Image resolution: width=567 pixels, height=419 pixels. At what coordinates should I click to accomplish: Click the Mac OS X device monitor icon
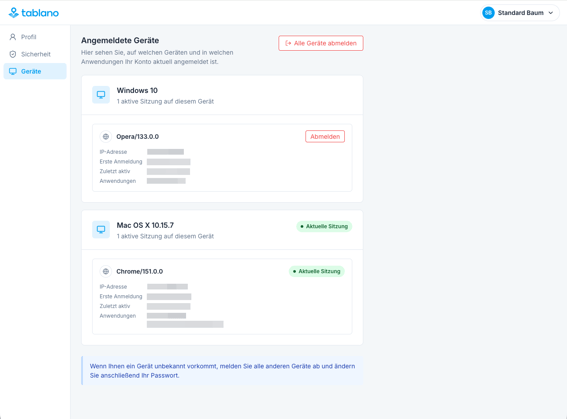click(101, 230)
